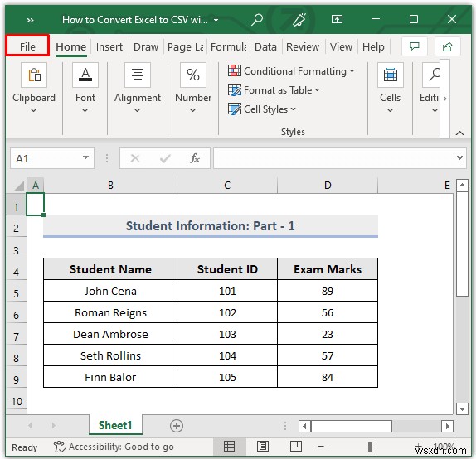Expand the Clipboard group arrow
The image size is (476, 459).
click(34, 111)
